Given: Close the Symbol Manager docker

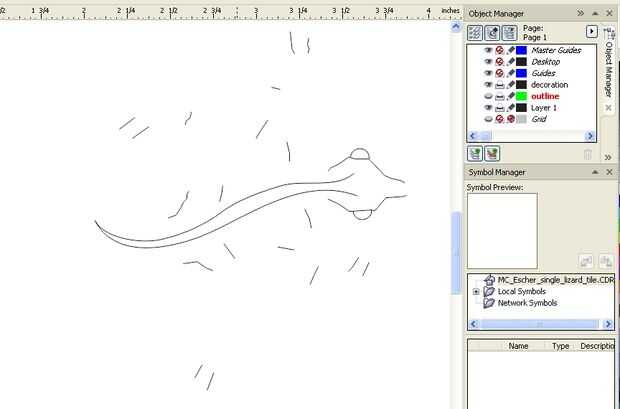Looking at the screenshot, I should click(609, 172).
